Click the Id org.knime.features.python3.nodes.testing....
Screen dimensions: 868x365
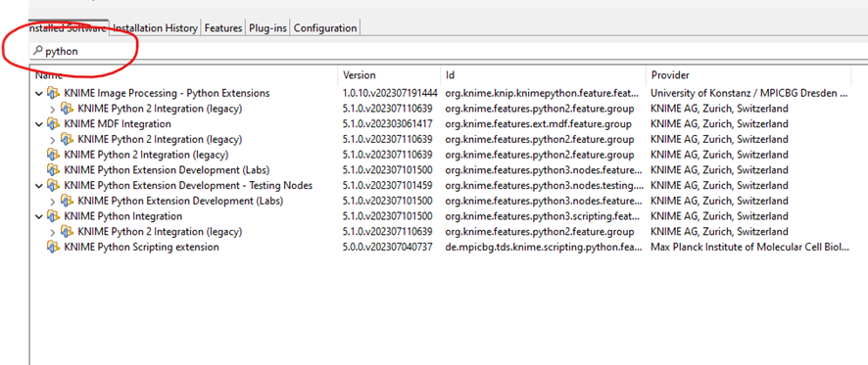pyautogui.click(x=544, y=185)
